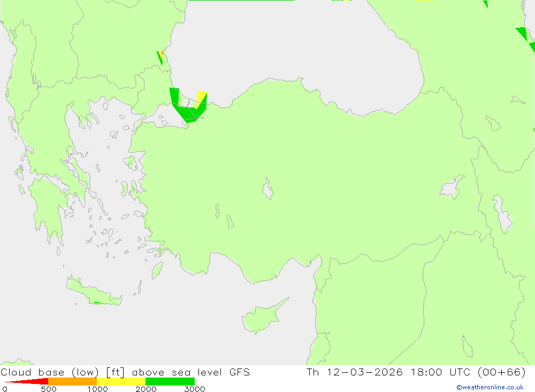
Task: Click the legend value '500'
Action: (49, 389)
